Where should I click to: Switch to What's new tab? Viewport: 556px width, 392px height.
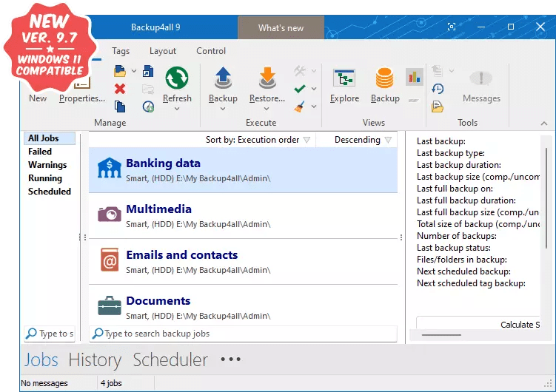(281, 27)
